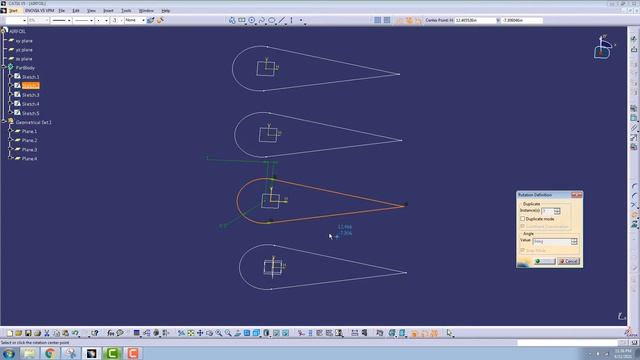The image size is (640, 360).
Task: Open Chrome from the taskbar
Action: coord(50,353)
